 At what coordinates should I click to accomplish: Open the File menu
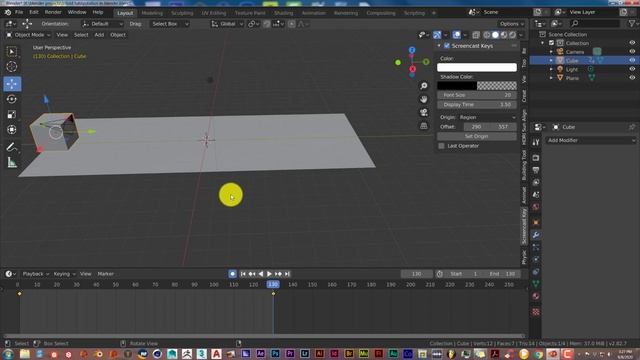(x=19, y=12)
